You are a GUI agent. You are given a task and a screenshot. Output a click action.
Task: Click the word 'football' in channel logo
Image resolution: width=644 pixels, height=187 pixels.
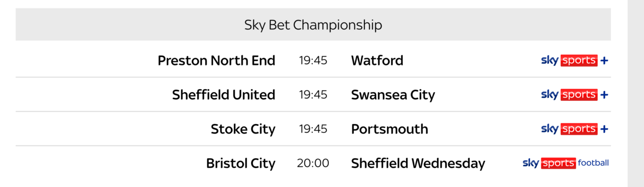(593, 163)
